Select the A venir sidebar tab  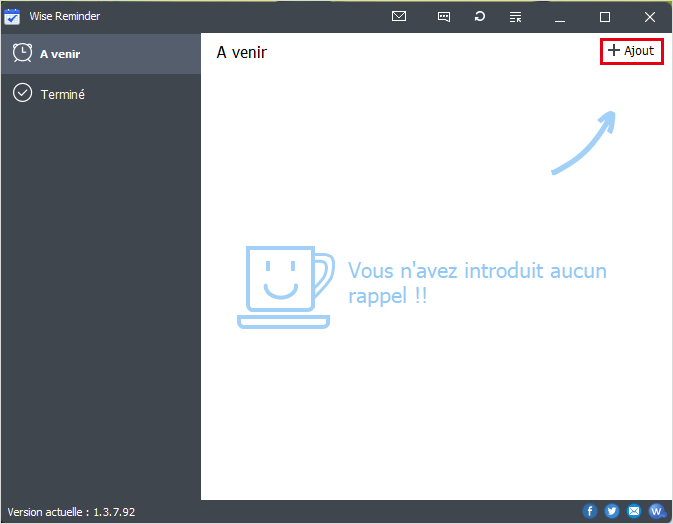click(x=101, y=54)
